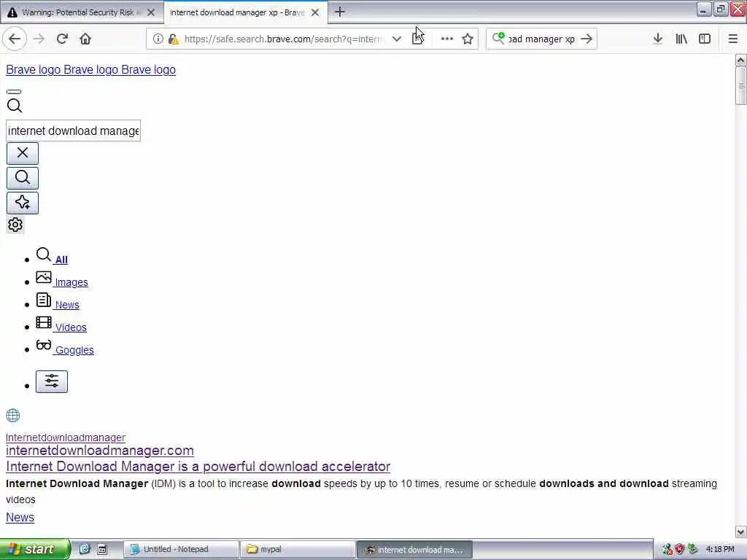Click the forward navigation arrow
747x560 pixels.
39,39
